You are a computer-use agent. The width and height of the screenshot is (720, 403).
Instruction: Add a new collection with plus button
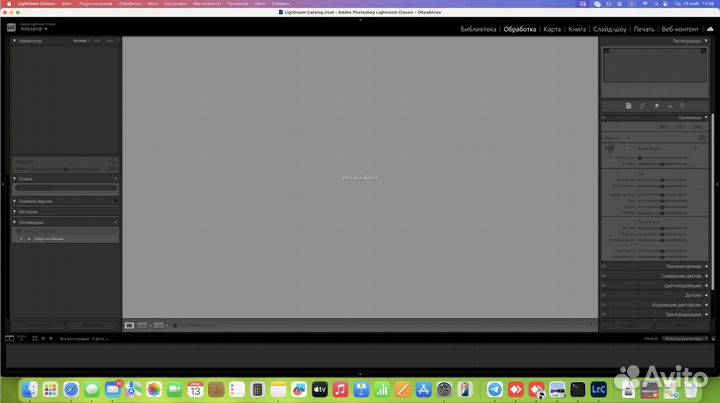click(x=115, y=222)
